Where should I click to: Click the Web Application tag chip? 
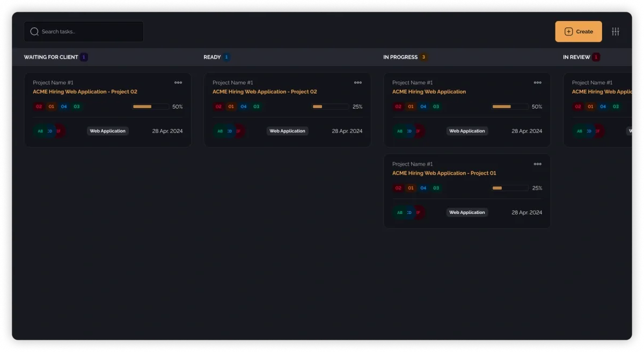(x=107, y=131)
